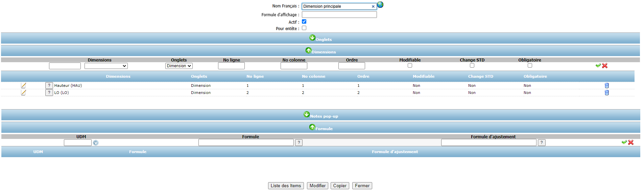
Task: Click the globe translation icon beside Nom Français
Action: point(380,5)
